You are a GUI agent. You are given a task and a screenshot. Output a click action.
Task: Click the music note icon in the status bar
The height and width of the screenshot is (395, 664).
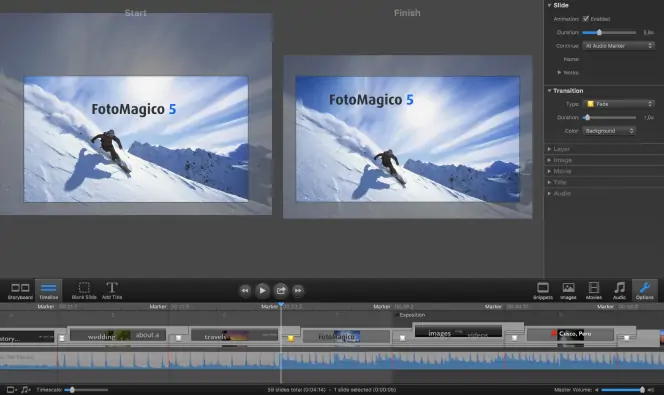click(25, 389)
